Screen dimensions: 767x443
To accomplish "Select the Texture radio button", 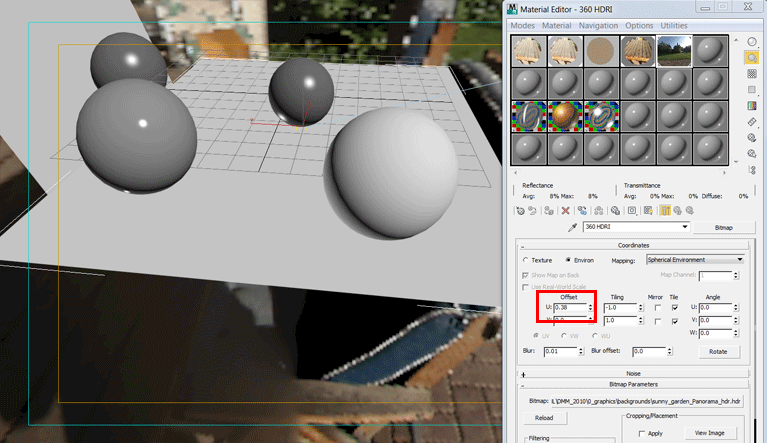I will click(x=526, y=260).
